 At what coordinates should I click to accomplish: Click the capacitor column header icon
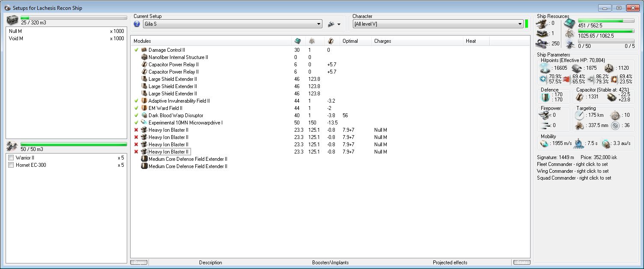pyautogui.click(x=330, y=41)
